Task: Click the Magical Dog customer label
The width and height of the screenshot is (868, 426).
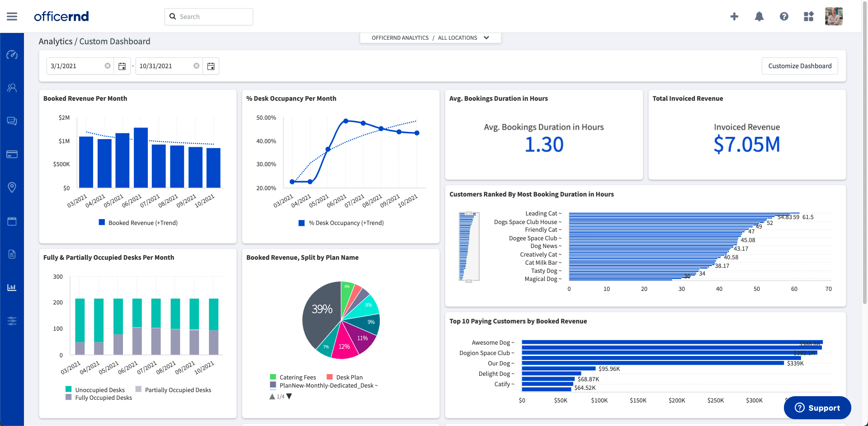Action: point(543,279)
